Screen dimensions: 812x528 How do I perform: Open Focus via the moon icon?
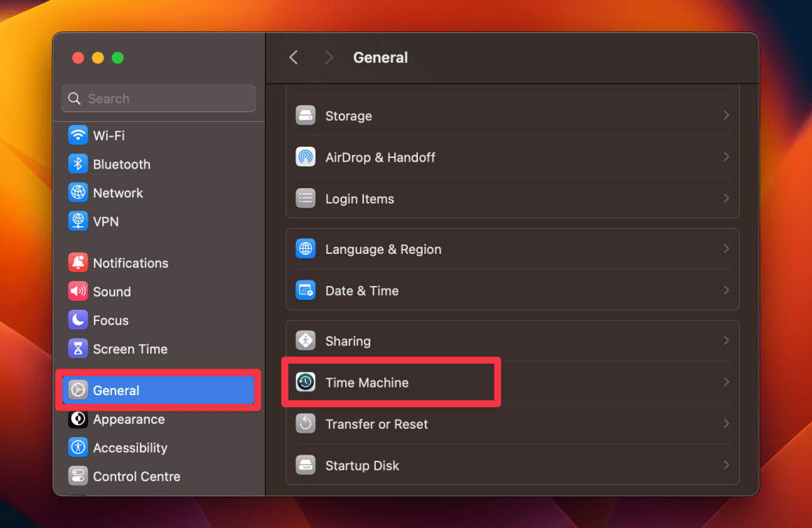pos(78,320)
